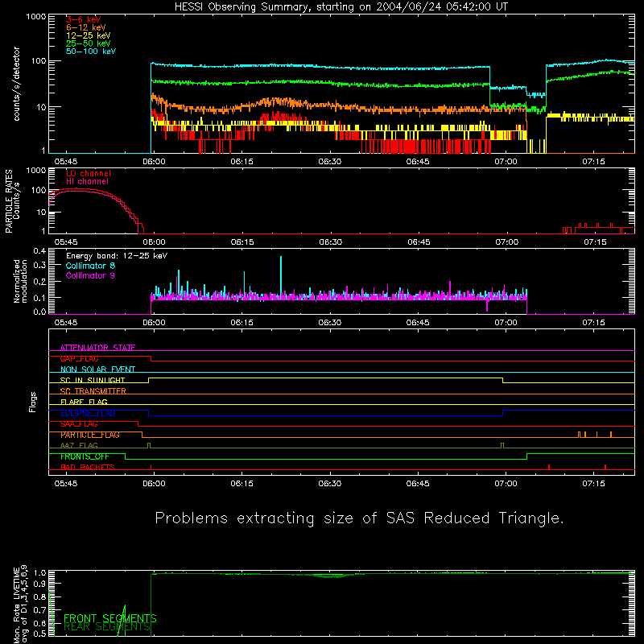Click the 'Energy band: 12-25 keV' caption
This screenshot has width=644, height=644.
click(x=117, y=256)
